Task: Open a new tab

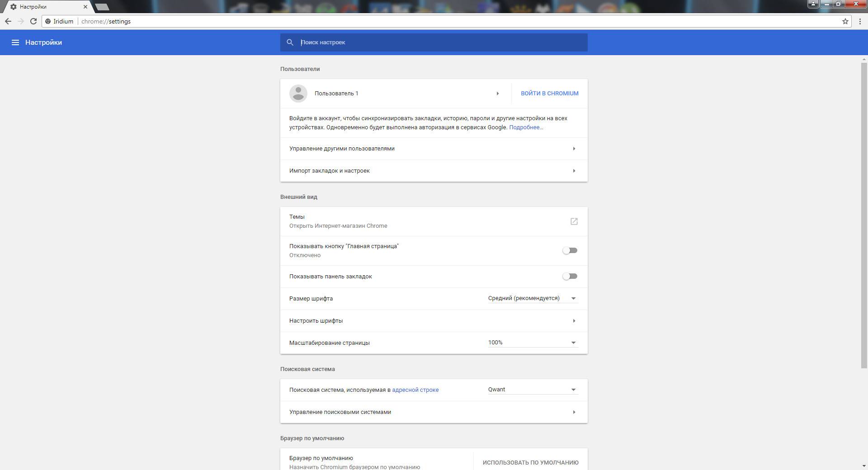Action: tap(103, 7)
